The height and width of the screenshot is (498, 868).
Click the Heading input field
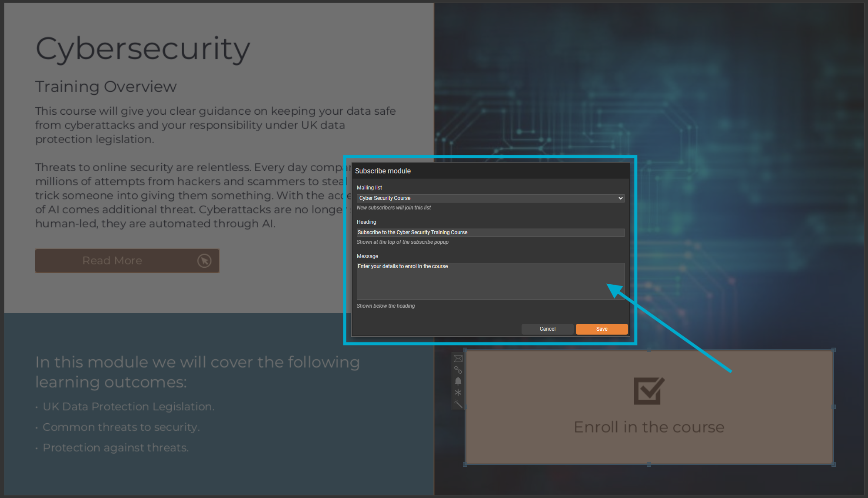(490, 232)
